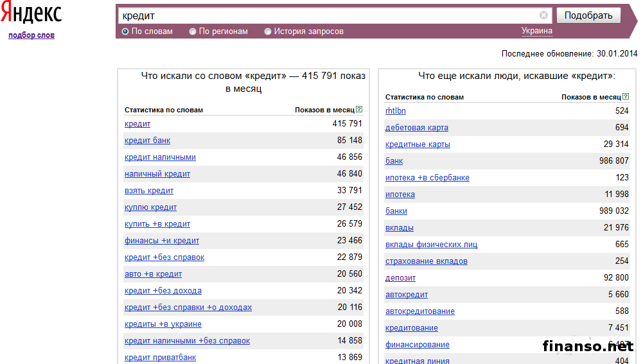This screenshot has width=643, height=364.
Task: Open the дебетовая карта related link
Action: 416,128
